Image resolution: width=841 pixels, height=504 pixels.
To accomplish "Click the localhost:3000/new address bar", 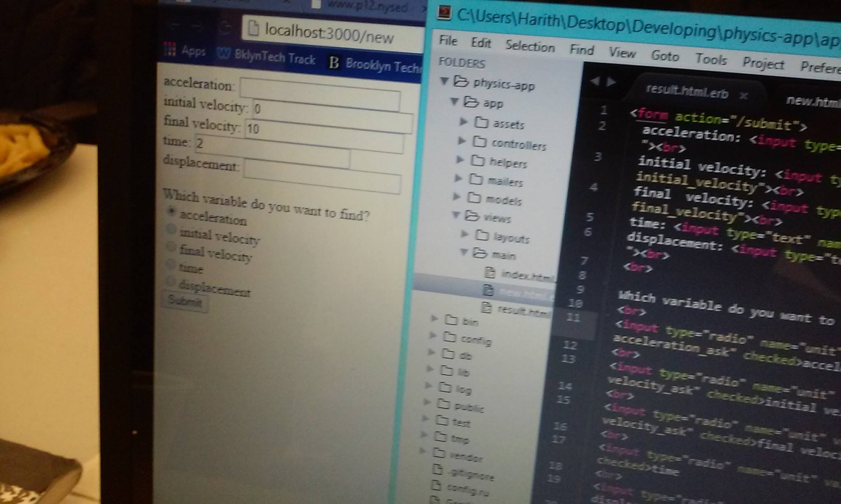I will click(329, 34).
